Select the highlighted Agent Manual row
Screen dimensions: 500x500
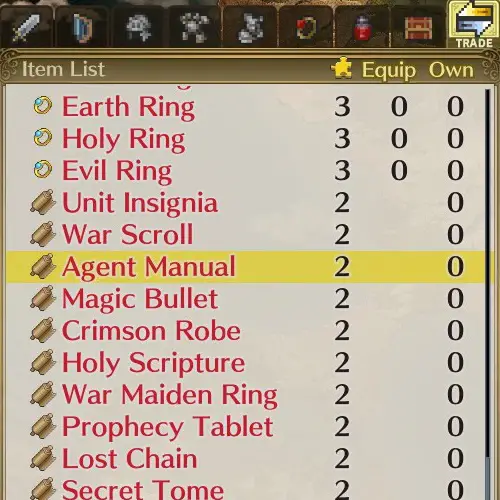[x=245, y=267]
